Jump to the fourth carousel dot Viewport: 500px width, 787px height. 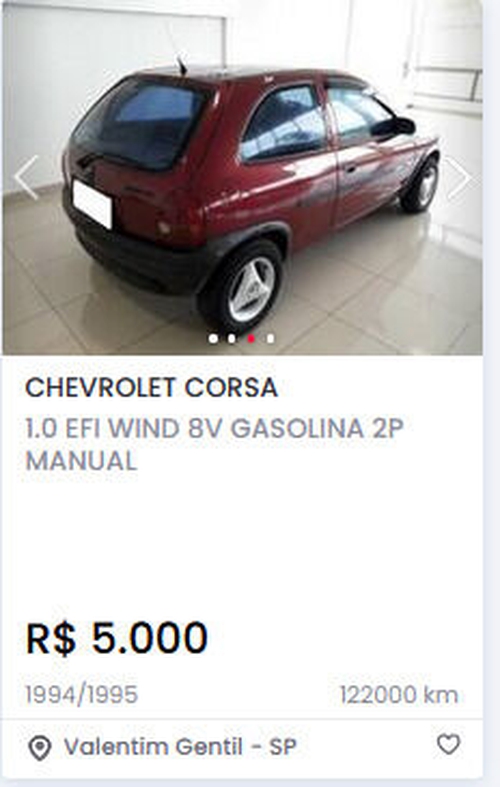pos(270,339)
